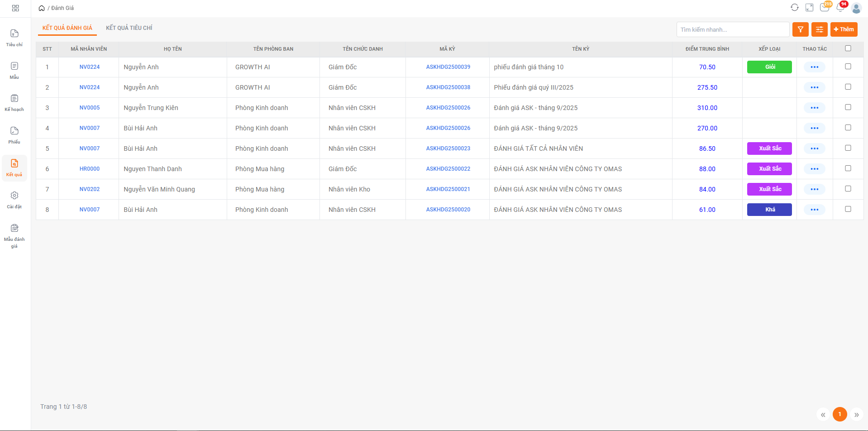The height and width of the screenshot is (431, 868).
Task: Select the KẾT QUẢ ĐÁNH GIÁ tab
Action: point(67,28)
